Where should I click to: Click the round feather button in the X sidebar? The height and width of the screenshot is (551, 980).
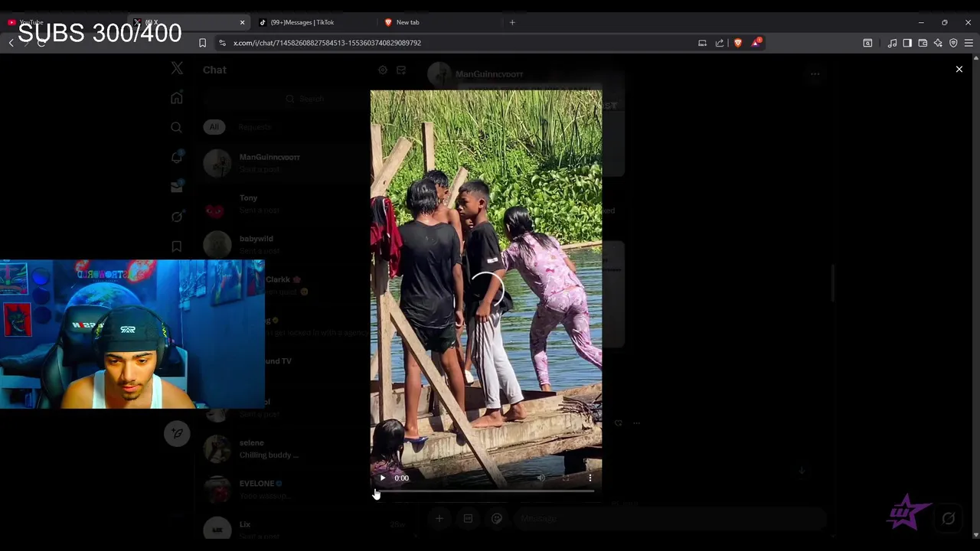point(177,433)
